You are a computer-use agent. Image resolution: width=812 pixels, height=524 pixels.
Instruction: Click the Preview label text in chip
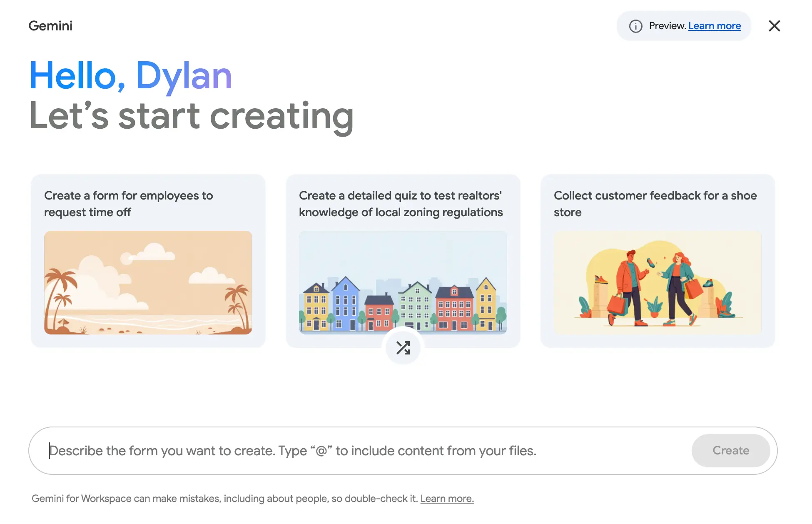coord(667,26)
